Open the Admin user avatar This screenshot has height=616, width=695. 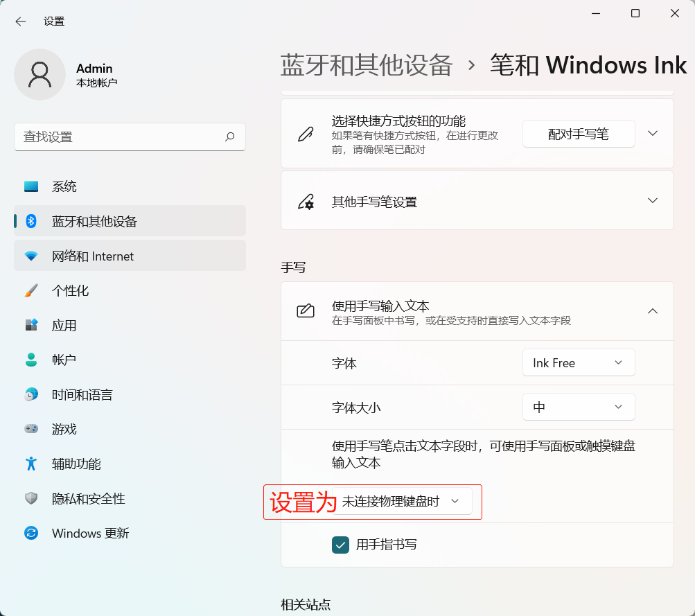coord(40,74)
